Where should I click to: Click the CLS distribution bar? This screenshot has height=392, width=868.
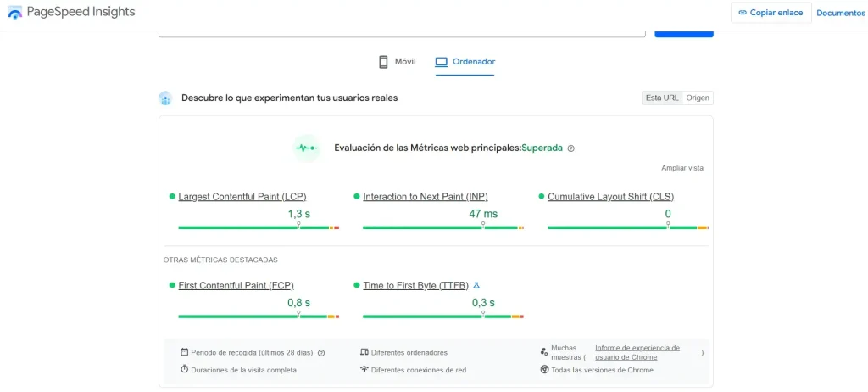[x=628, y=227]
